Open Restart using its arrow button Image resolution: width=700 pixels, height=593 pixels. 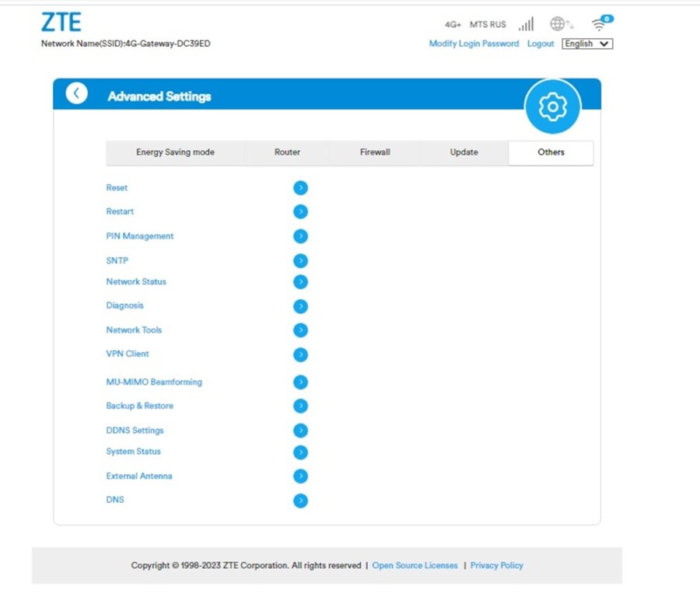click(301, 211)
